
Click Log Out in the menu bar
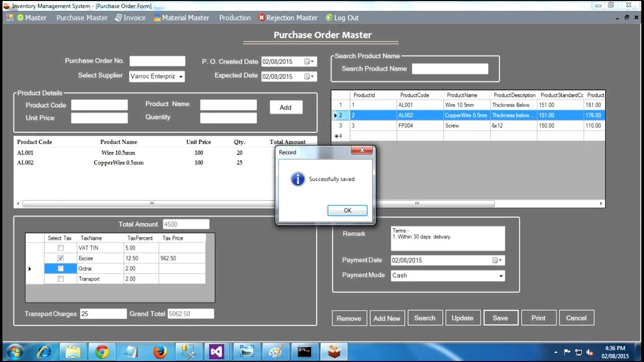pos(343,18)
